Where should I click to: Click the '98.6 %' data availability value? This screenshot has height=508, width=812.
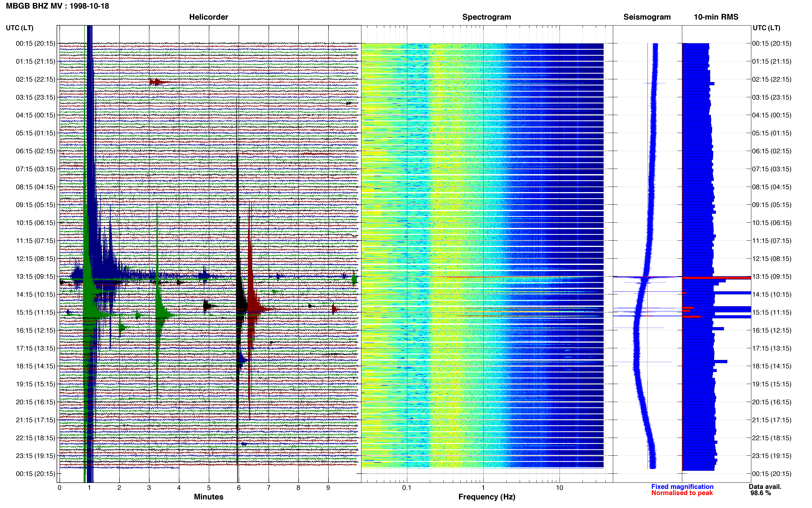click(761, 493)
